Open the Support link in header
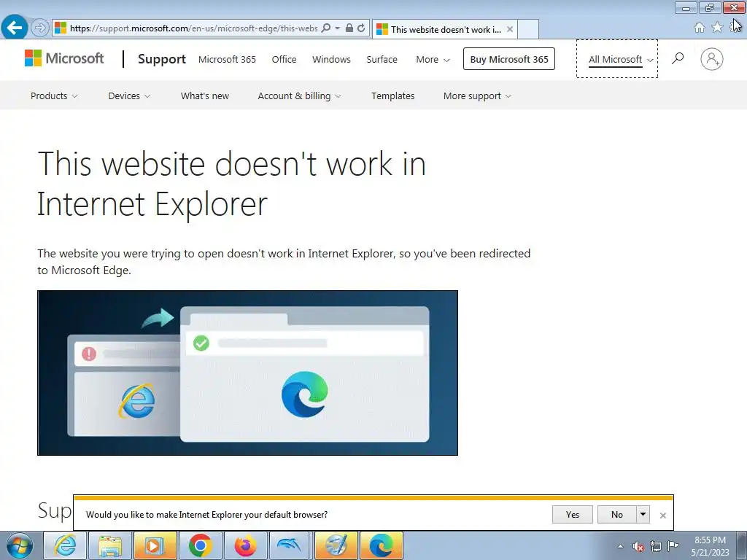Viewport: 747px width, 560px height. point(161,59)
